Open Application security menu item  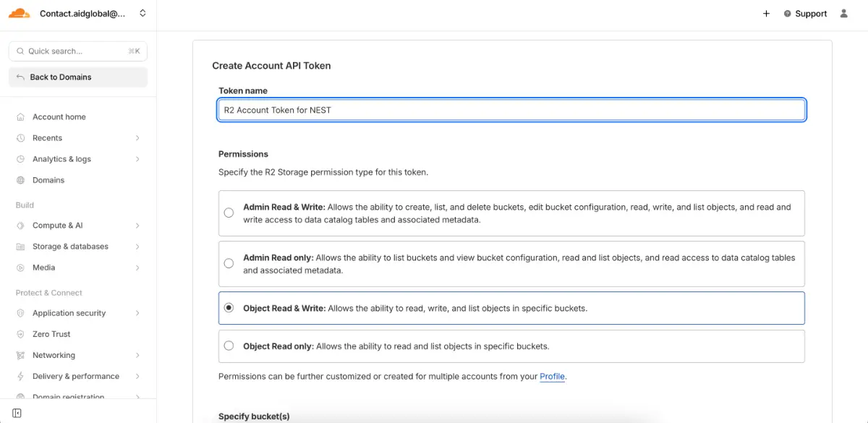click(x=69, y=313)
